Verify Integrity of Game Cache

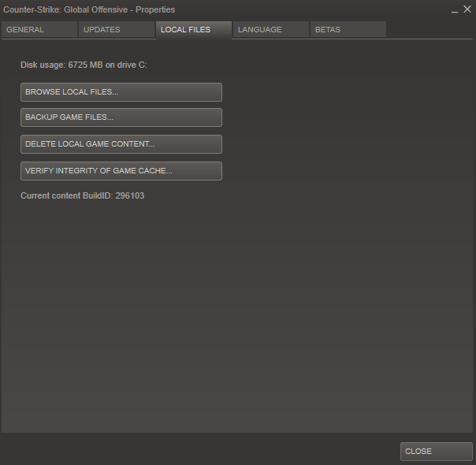click(x=121, y=171)
